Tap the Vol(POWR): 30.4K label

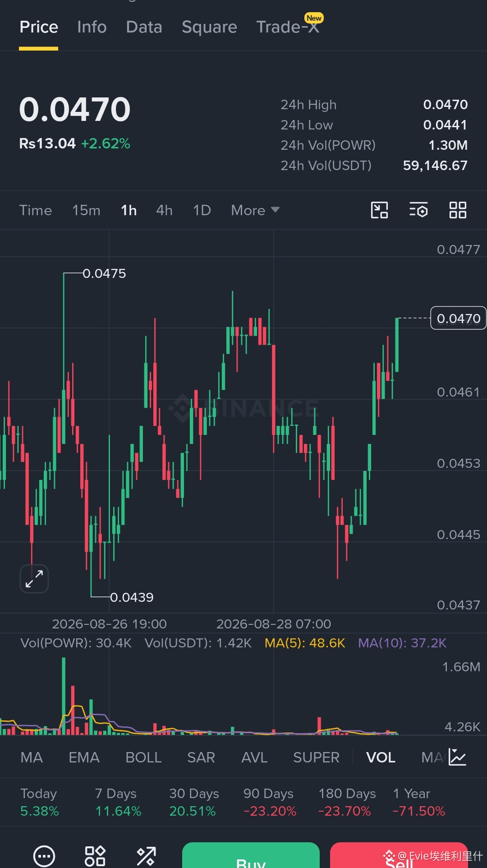76,643
